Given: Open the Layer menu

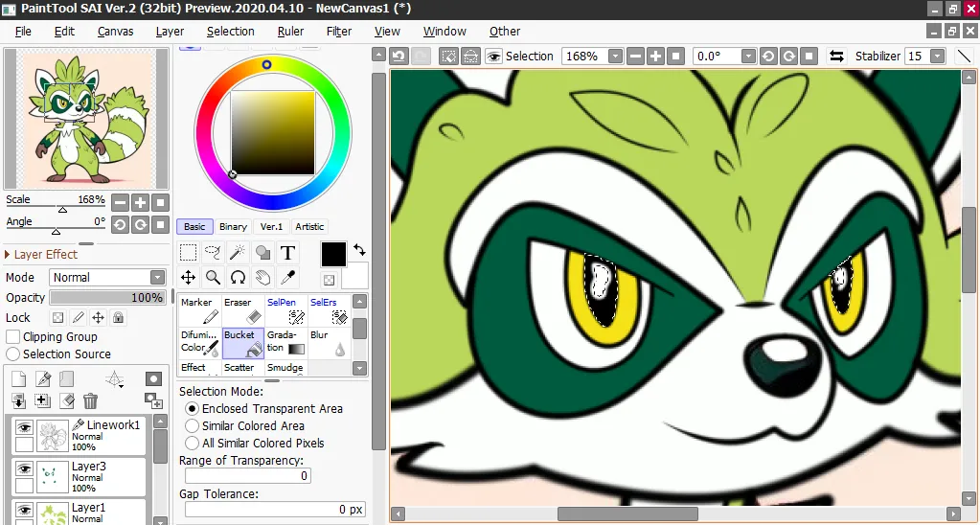Looking at the screenshot, I should pos(170,32).
